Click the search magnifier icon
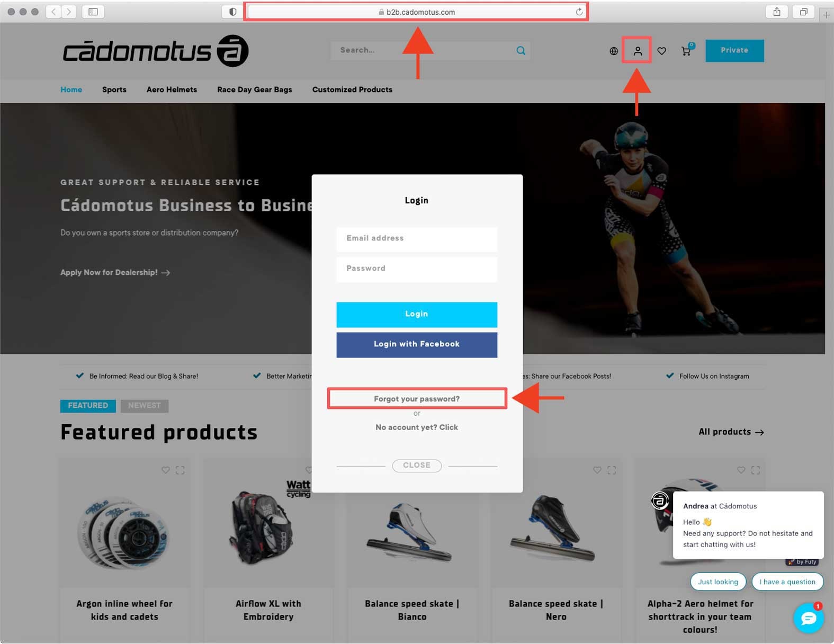 point(521,50)
